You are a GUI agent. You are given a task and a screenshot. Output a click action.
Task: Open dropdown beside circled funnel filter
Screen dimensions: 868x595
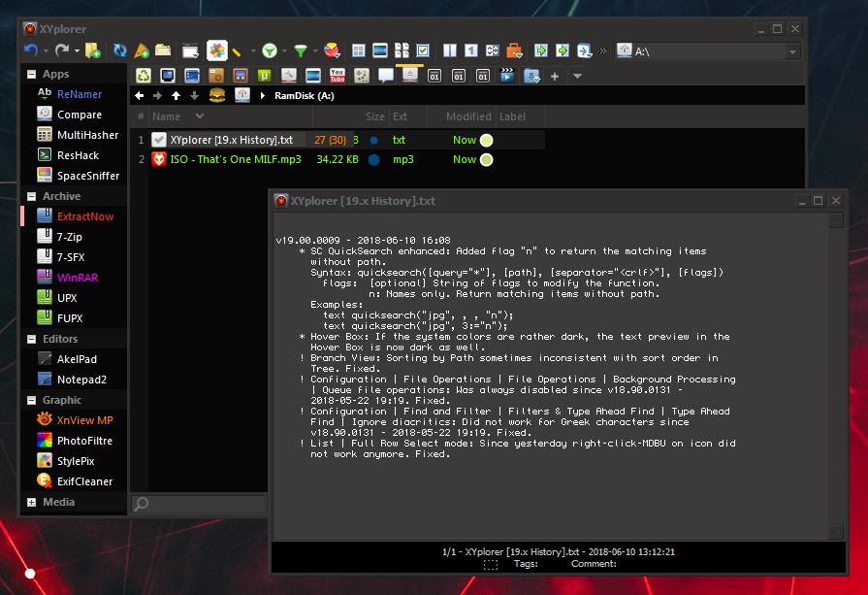(x=284, y=51)
